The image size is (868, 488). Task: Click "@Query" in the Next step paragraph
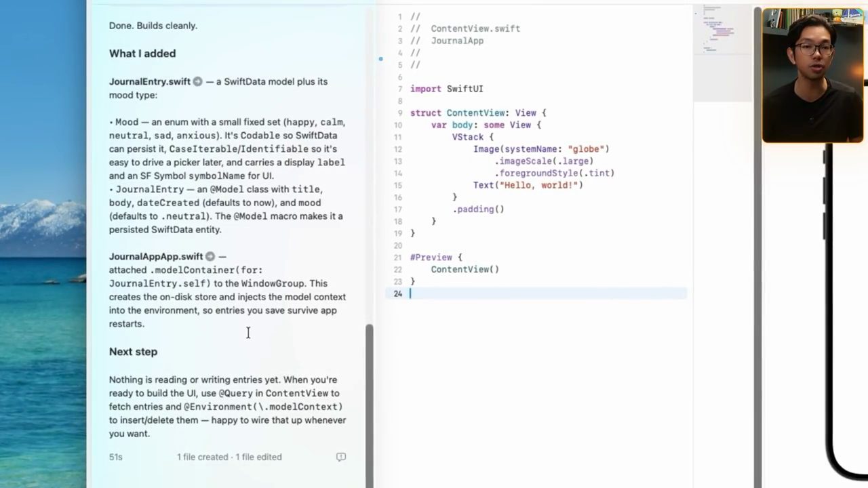[236, 393]
